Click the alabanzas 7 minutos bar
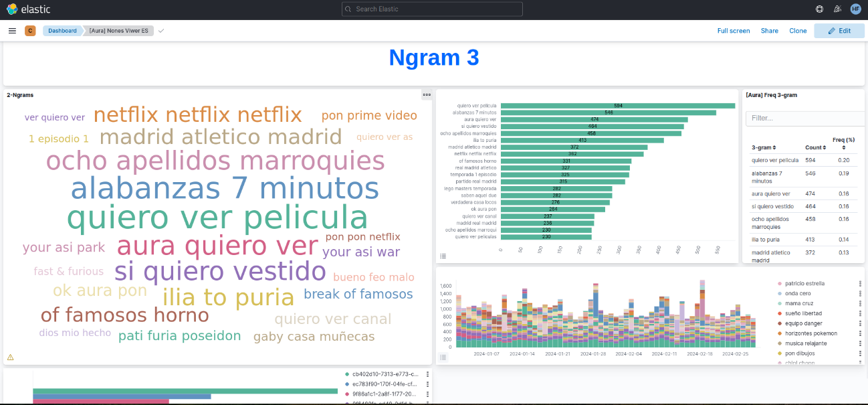 (609, 112)
